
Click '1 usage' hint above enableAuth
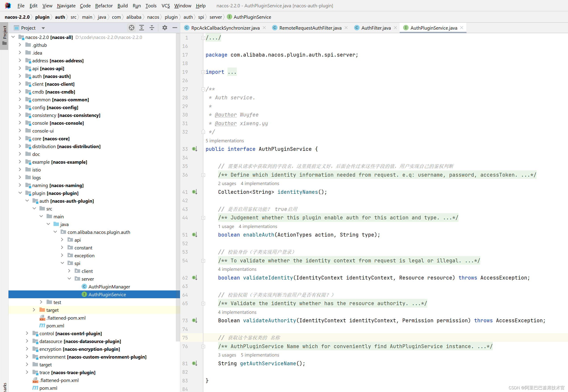pos(226,226)
